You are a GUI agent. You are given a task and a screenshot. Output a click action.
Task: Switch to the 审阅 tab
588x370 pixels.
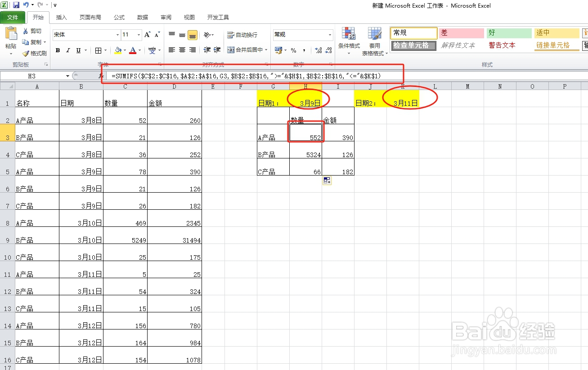tap(166, 18)
